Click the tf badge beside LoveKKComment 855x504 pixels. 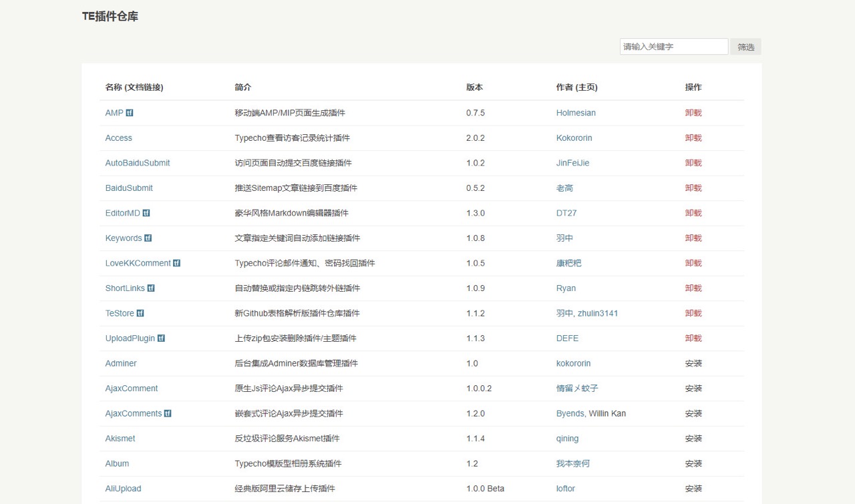(x=177, y=263)
